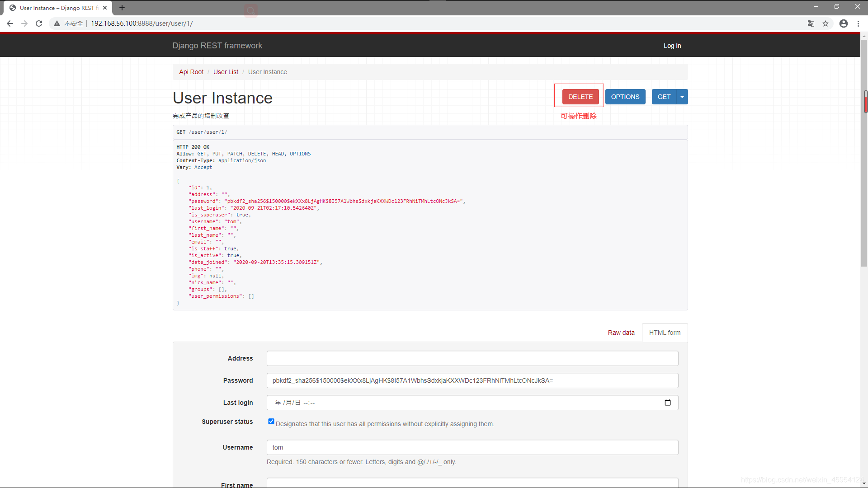Click the OPTIONS button
This screenshot has height=488, width=868.
pos(625,97)
